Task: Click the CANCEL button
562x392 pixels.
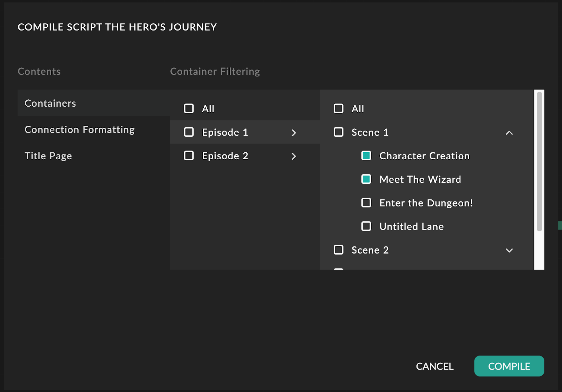Action: 434,366
